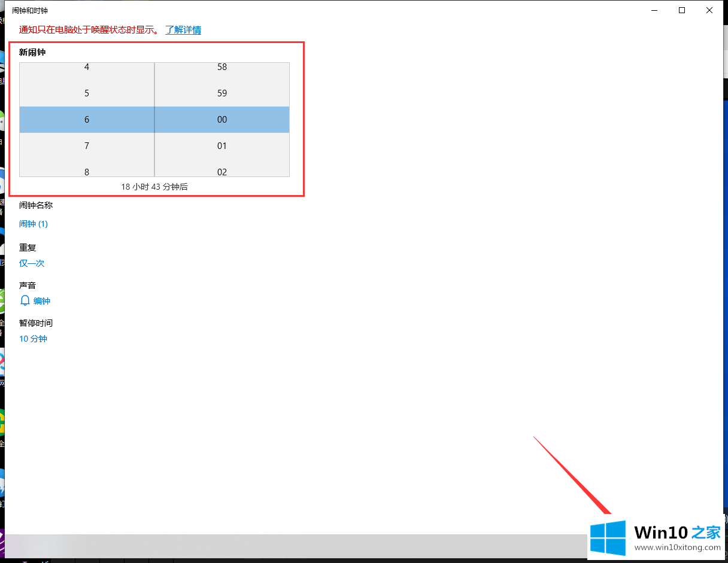Set the hour to 7
Viewport: 728px width, 563px height.
click(87, 146)
